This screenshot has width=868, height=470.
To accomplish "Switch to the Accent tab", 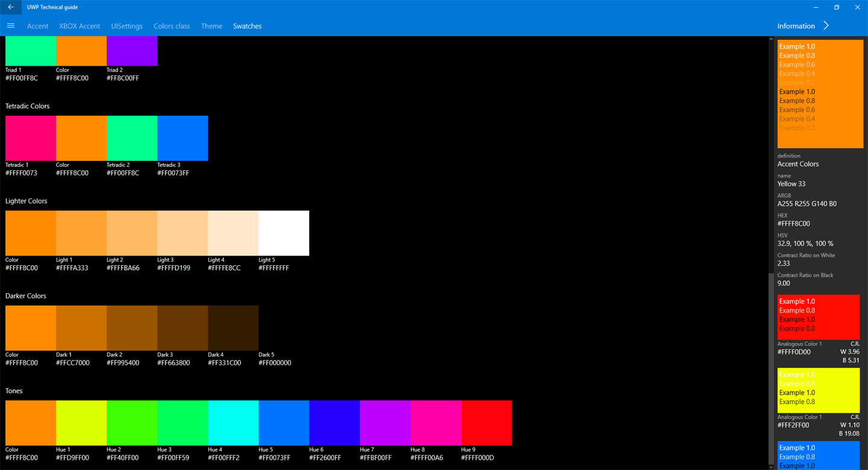I will (37, 26).
